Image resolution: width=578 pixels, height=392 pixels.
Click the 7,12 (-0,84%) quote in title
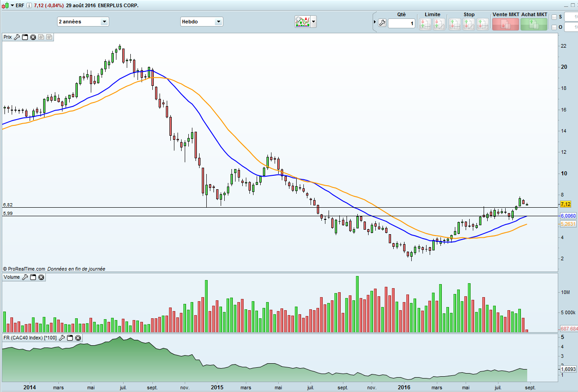point(49,5)
